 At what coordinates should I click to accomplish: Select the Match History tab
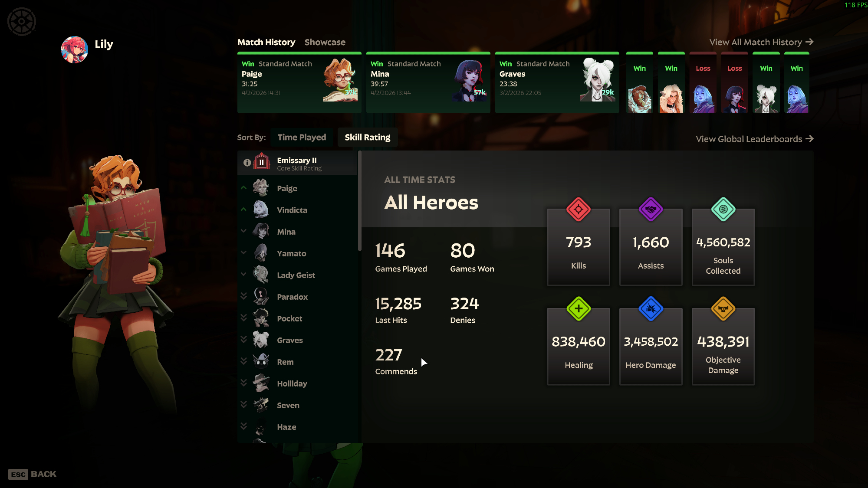pos(266,42)
